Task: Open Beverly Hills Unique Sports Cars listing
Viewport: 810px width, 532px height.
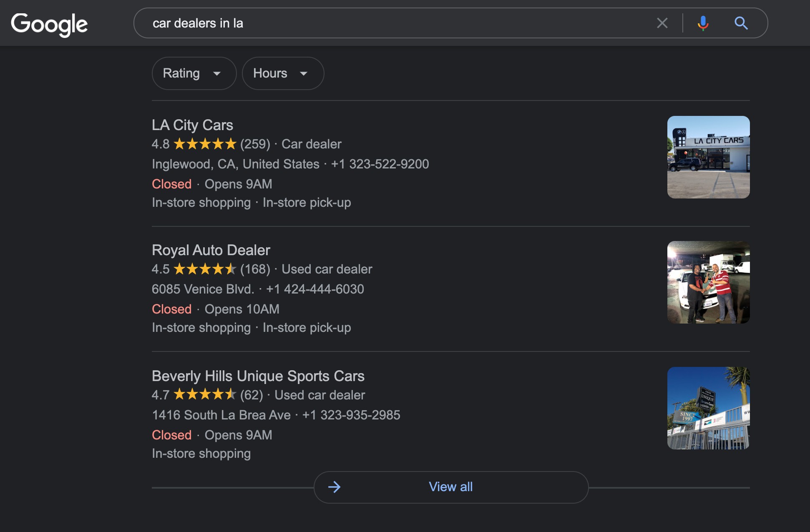Action: tap(258, 376)
